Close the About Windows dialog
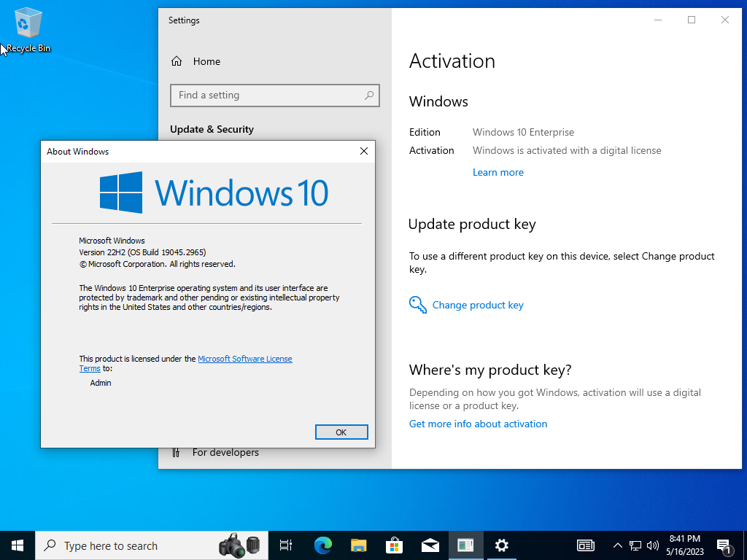This screenshot has width=747, height=560. 364,151
